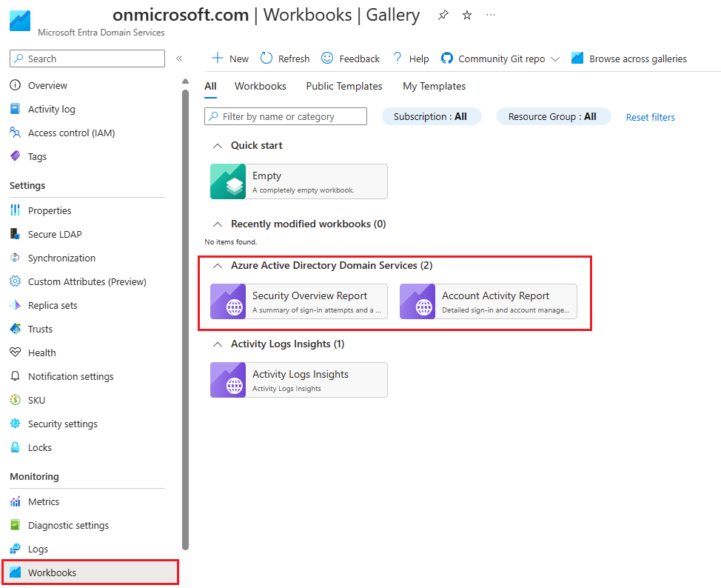Mark as favorite with the star icon
The width and height of the screenshot is (721, 588).
point(466,16)
